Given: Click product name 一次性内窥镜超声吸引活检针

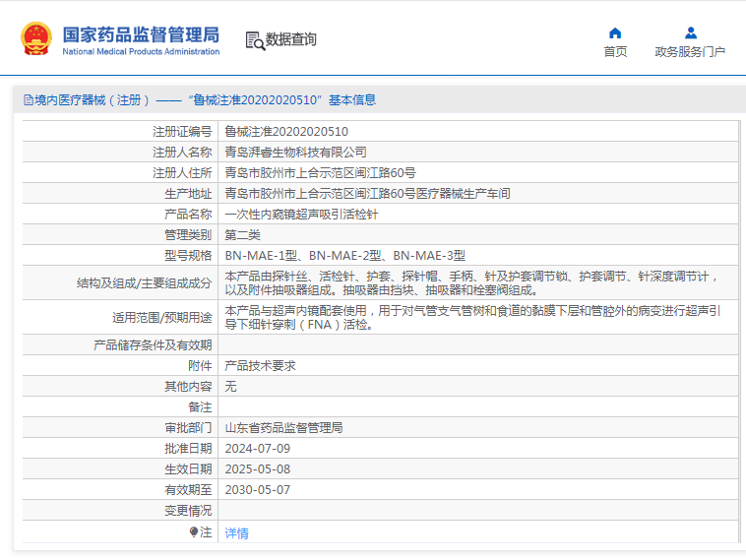Looking at the screenshot, I should coord(301,214).
